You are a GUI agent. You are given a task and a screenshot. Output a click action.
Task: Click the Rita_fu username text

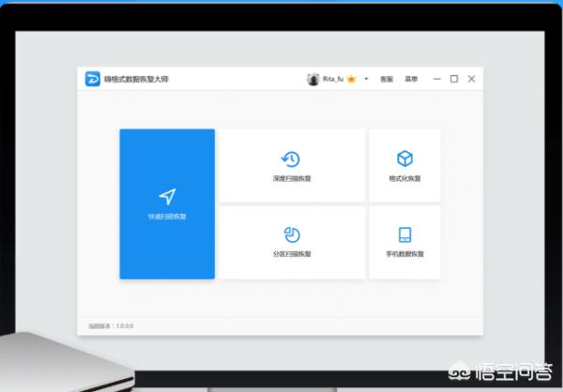point(333,80)
